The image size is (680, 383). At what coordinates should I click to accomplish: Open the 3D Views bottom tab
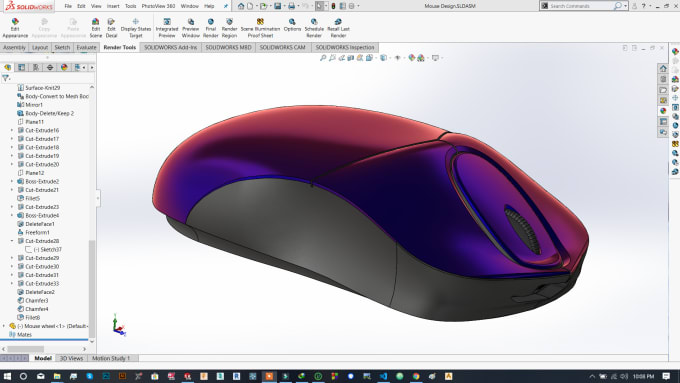click(x=71, y=358)
